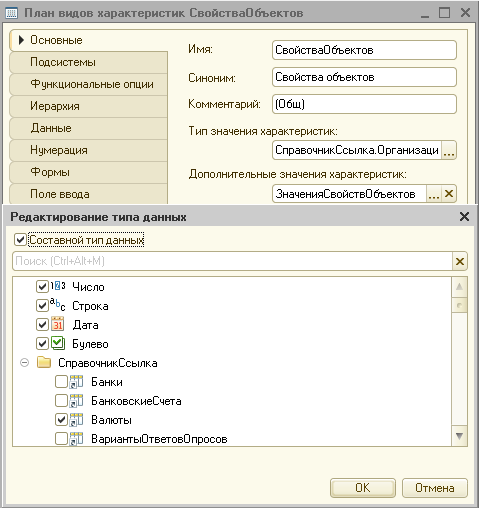Click the Поиск search field
The width and height of the screenshot is (479, 508).
[232, 261]
